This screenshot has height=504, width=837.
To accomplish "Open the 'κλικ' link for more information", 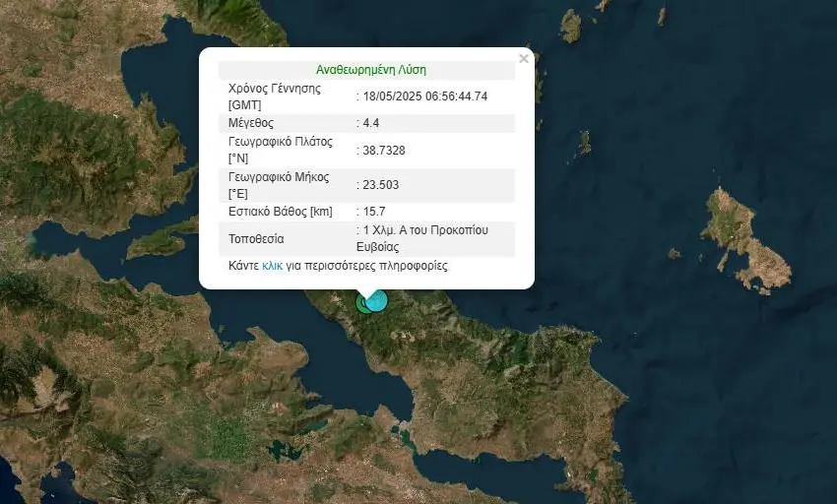I will pyautogui.click(x=273, y=266).
